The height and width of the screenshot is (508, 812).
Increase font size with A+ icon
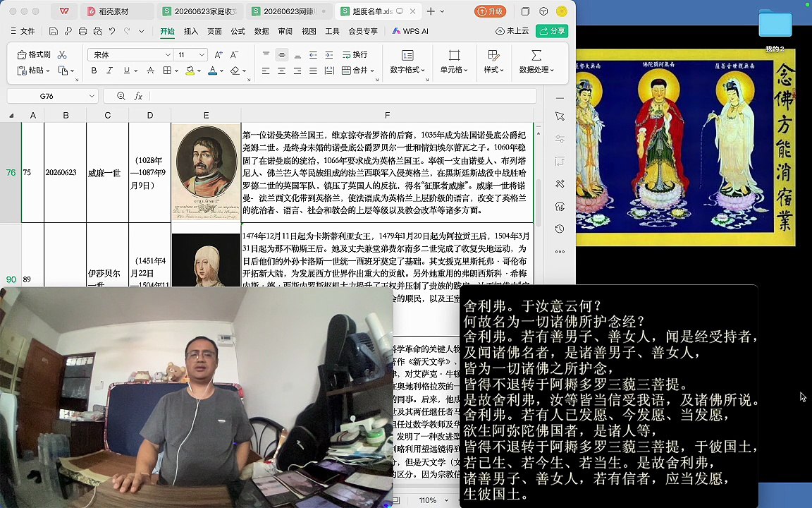click(219, 54)
